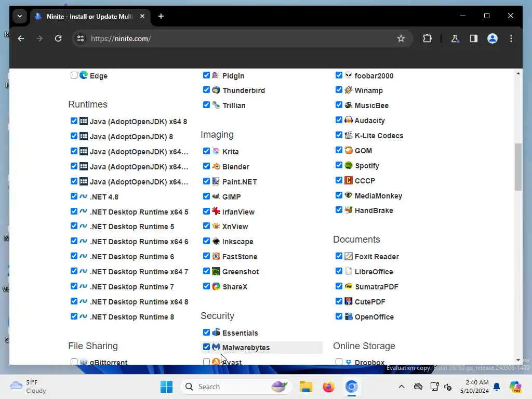Uncheck the LibreOffice checkbox

tap(339, 271)
